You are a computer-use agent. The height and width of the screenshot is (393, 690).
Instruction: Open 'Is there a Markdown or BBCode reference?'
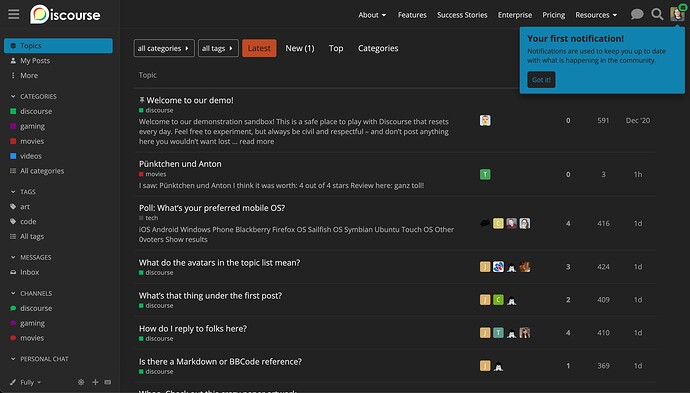click(x=220, y=361)
